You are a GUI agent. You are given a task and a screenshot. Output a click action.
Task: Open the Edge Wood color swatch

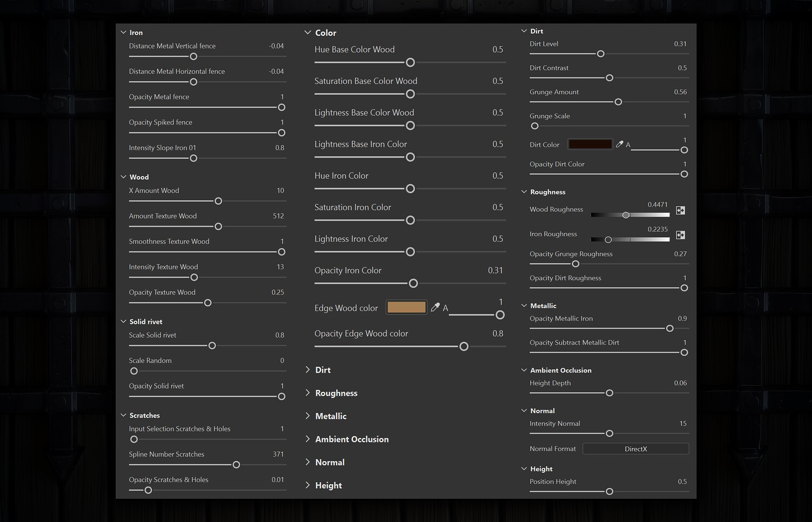(407, 308)
